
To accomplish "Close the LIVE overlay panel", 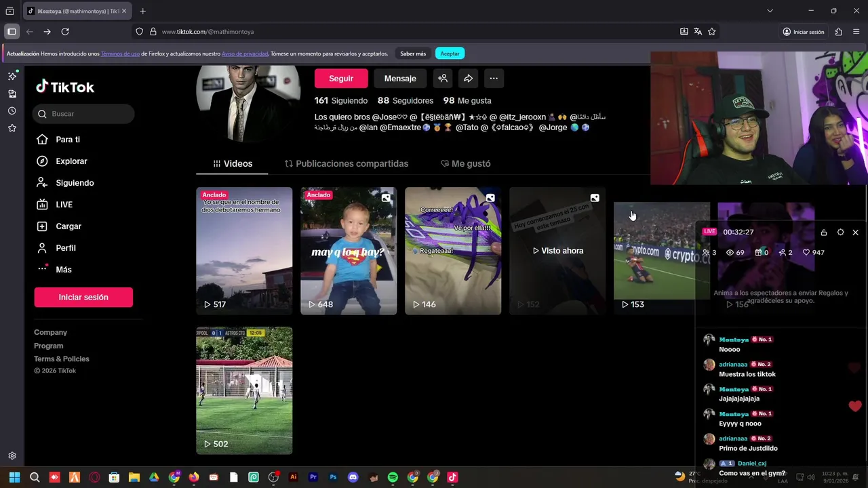I will (x=855, y=232).
